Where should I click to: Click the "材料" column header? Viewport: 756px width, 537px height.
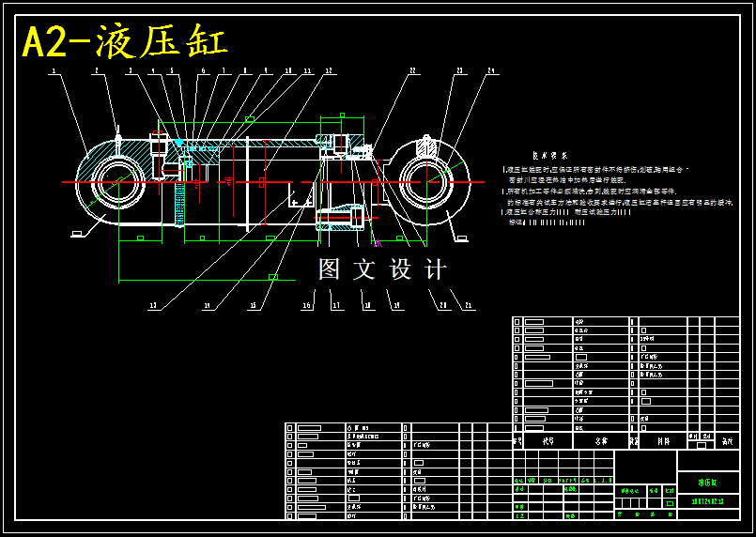663,441
